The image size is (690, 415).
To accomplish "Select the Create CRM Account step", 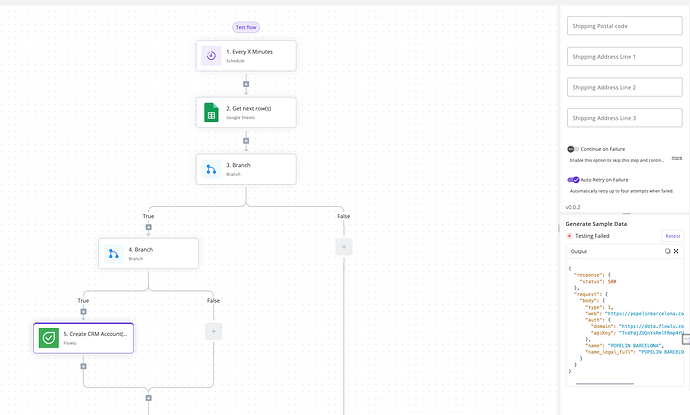I will coord(84,338).
